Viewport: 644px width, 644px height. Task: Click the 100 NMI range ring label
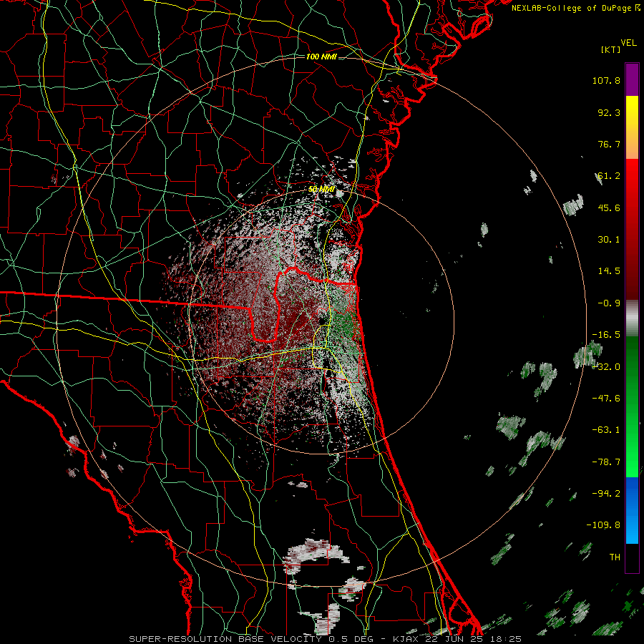coord(321,57)
